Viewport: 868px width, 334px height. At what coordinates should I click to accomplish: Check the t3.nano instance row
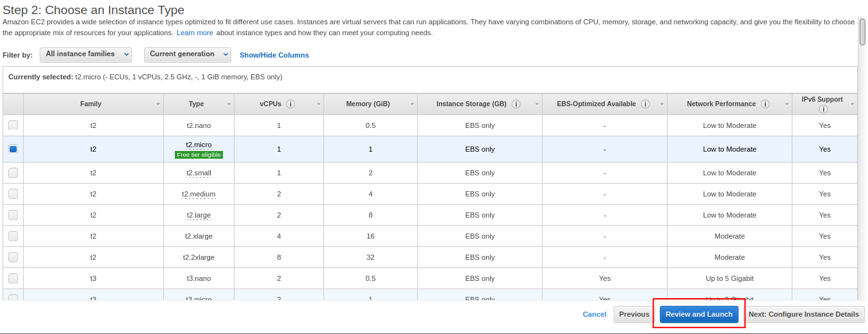point(13,278)
